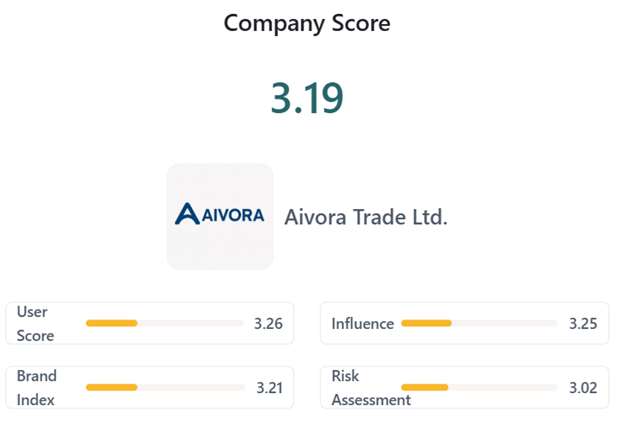Click the yellow filled part of Risk Assessment bar
This screenshot has width=618, height=436.
pos(424,387)
